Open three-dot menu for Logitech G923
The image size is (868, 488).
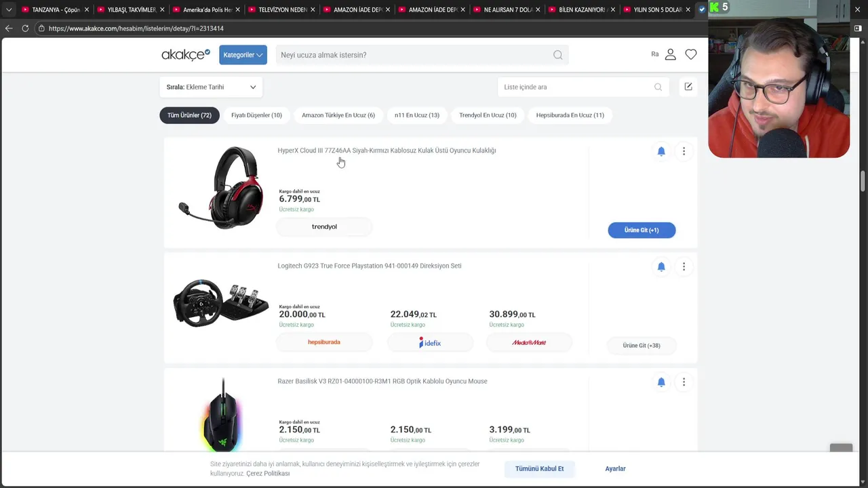point(684,266)
